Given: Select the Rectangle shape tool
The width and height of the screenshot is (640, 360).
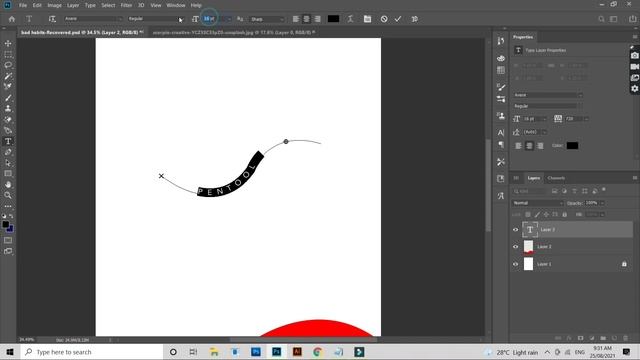Looking at the screenshot, I should point(8,174).
